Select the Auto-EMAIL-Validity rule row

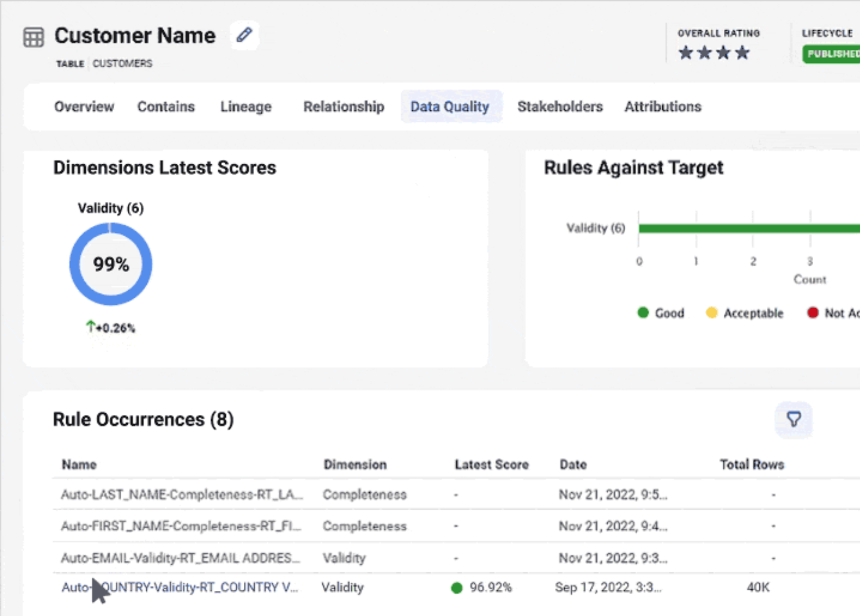pos(180,558)
